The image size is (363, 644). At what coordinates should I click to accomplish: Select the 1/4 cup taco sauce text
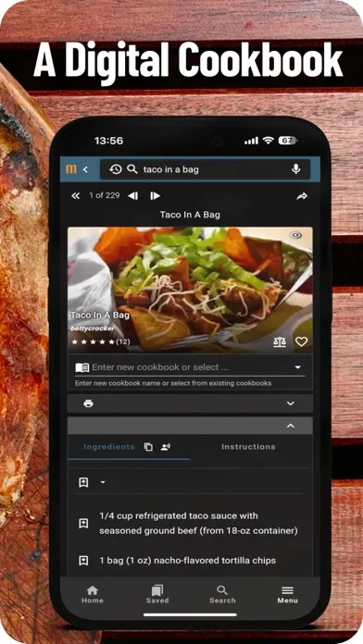198,524
